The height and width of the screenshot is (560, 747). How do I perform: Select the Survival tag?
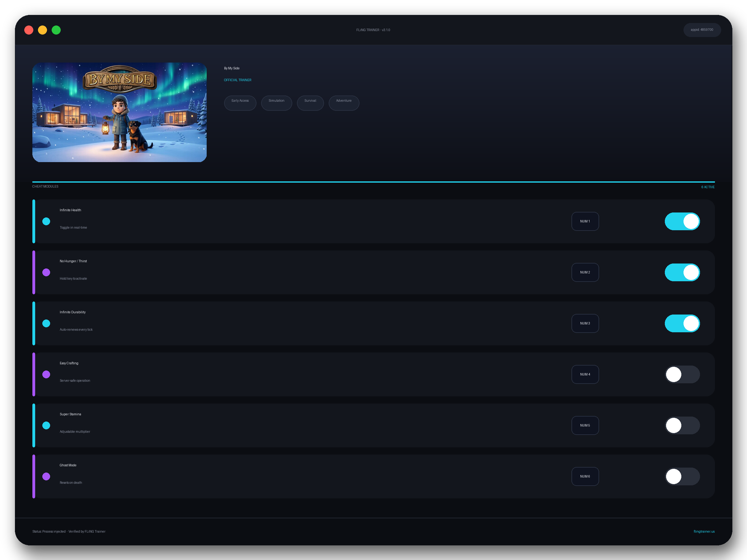(310, 103)
